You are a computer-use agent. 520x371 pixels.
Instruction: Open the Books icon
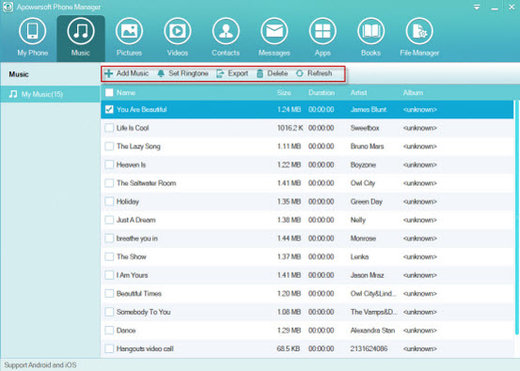371,31
